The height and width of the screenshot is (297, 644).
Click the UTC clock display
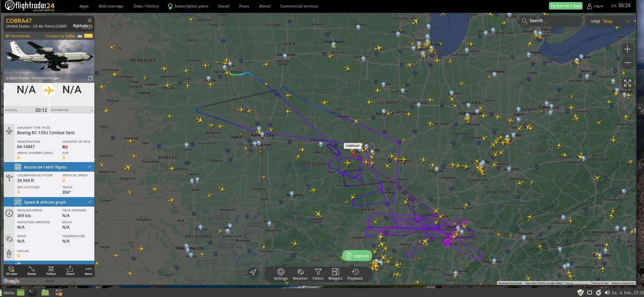pos(621,5)
